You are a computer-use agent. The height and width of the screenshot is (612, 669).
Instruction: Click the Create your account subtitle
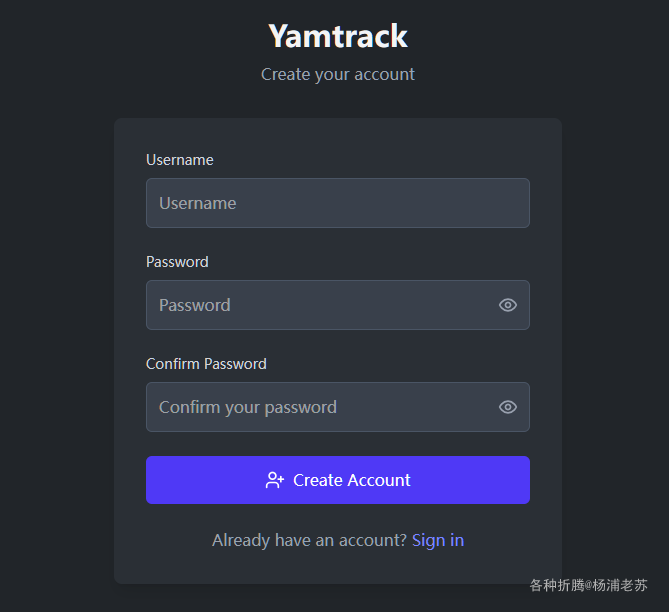[338, 75]
